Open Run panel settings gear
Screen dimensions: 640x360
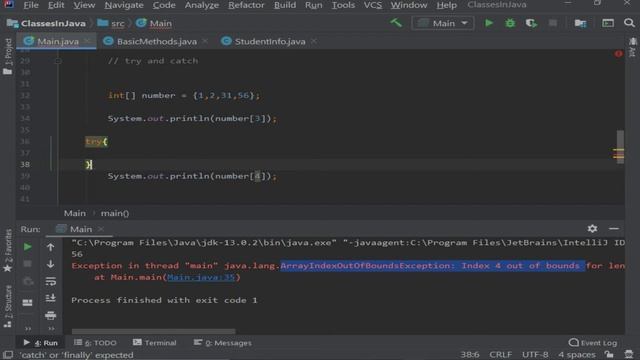[x=592, y=229]
